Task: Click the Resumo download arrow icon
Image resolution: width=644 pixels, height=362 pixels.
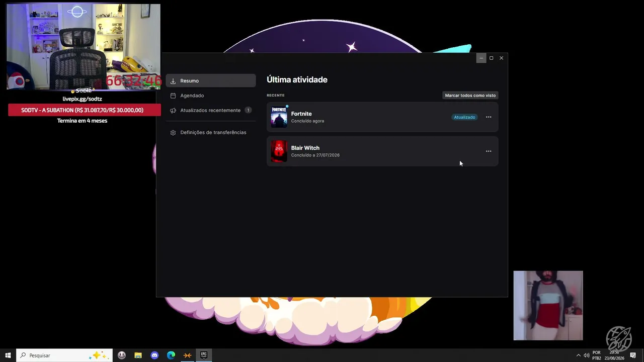Action: (x=173, y=81)
